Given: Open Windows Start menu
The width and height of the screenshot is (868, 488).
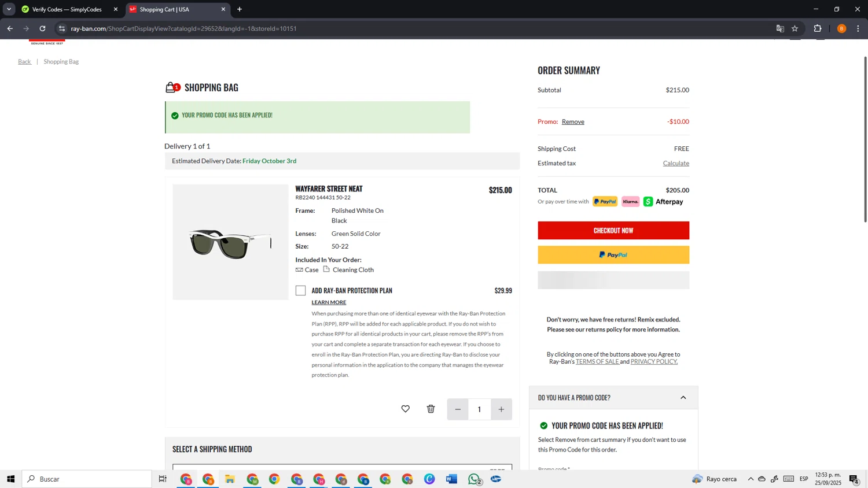Looking at the screenshot, I should 10,479.
